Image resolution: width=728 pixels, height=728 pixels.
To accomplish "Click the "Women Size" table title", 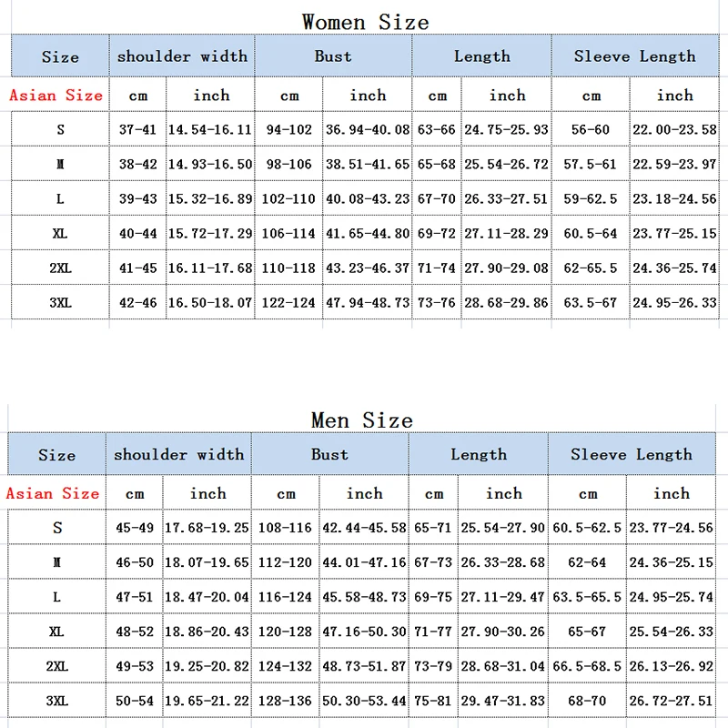I will click(365, 21).
